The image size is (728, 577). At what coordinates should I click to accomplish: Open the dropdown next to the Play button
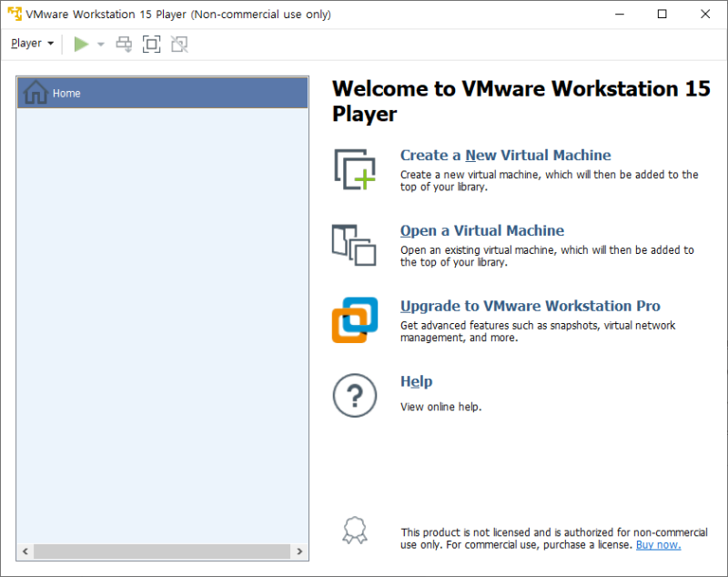(x=100, y=43)
